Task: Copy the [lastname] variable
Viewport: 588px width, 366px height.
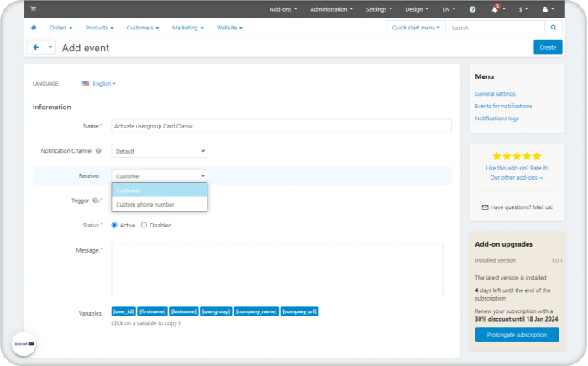Action: (x=184, y=311)
